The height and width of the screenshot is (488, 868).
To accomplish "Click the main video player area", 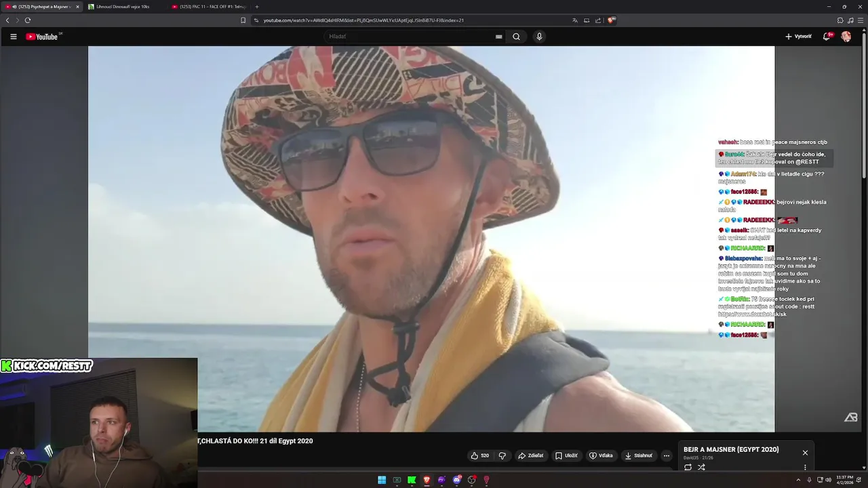I will click(431, 239).
